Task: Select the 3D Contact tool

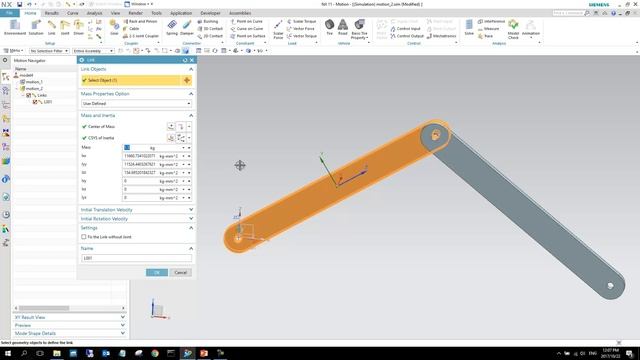Action: click(x=210, y=29)
